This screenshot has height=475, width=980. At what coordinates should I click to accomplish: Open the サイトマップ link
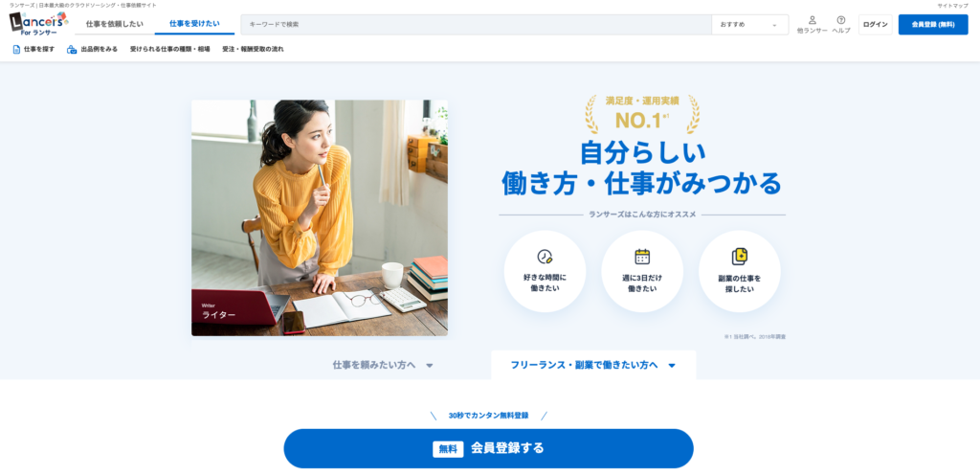tap(952, 6)
